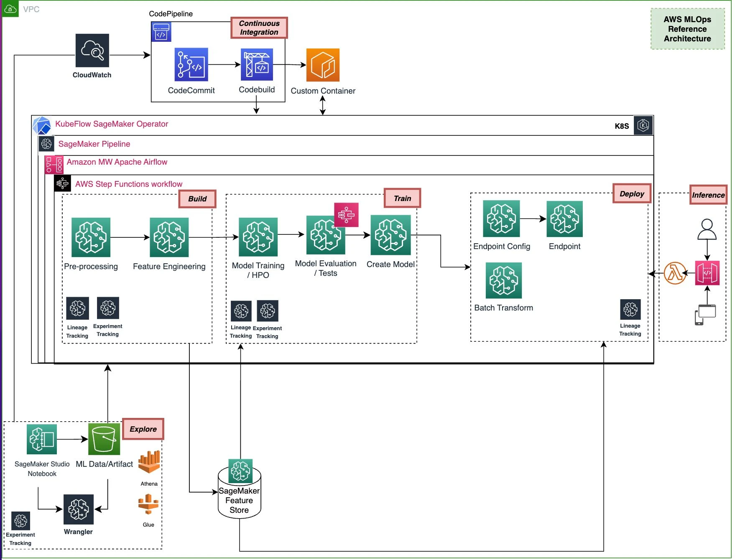Screen dimensions: 735x560
Task: Click the VPC label text
Action: pyautogui.click(x=31, y=9)
